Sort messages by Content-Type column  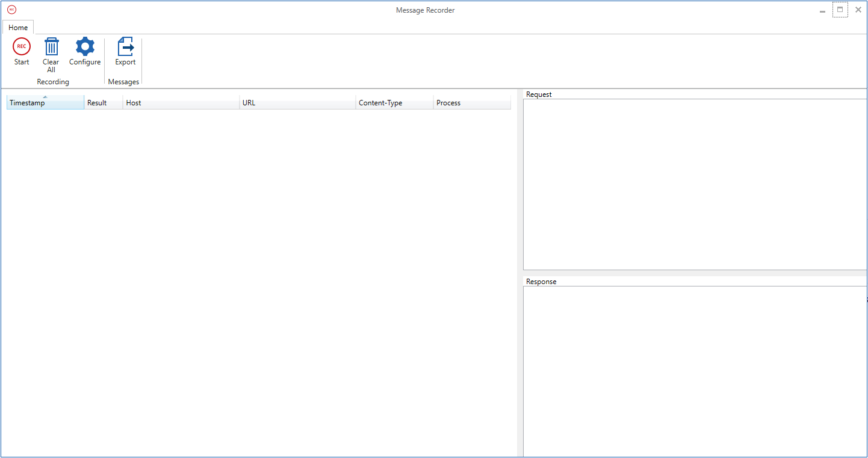(x=394, y=103)
